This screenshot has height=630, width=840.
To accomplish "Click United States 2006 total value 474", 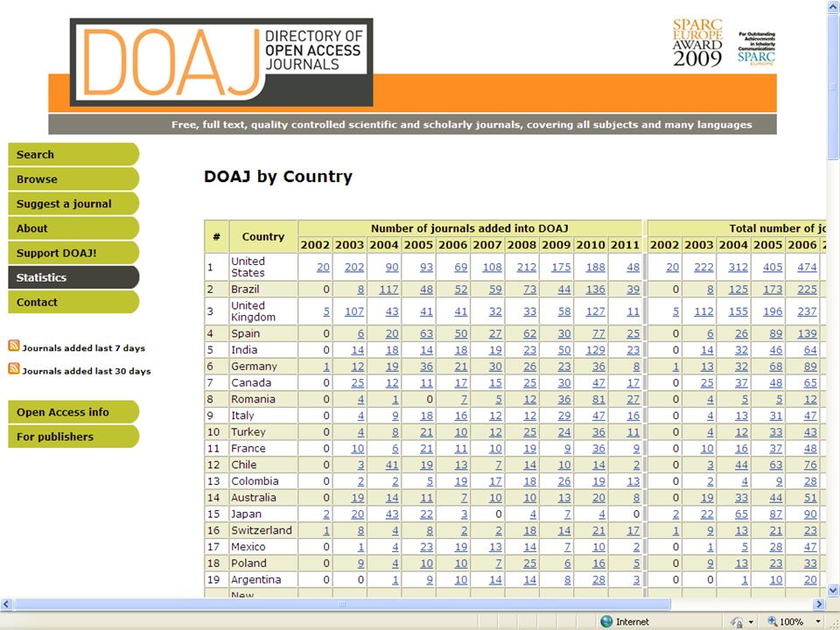I will coord(807,267).
